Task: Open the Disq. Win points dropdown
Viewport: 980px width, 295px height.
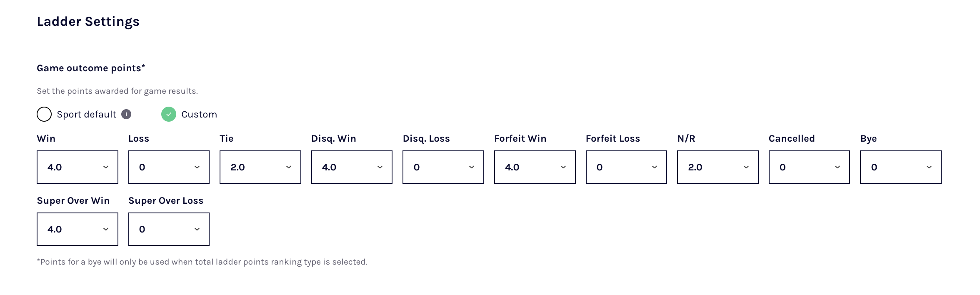Action: coord(352,167)
